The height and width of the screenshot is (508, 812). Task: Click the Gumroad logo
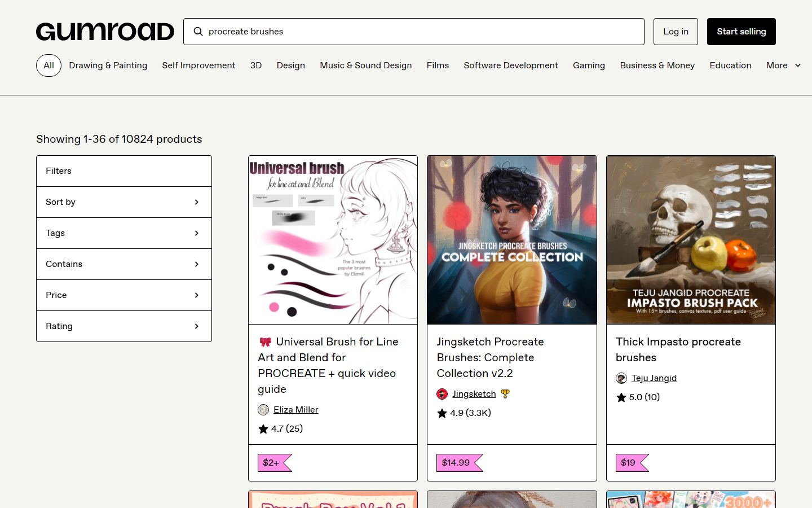pos(105,32)
